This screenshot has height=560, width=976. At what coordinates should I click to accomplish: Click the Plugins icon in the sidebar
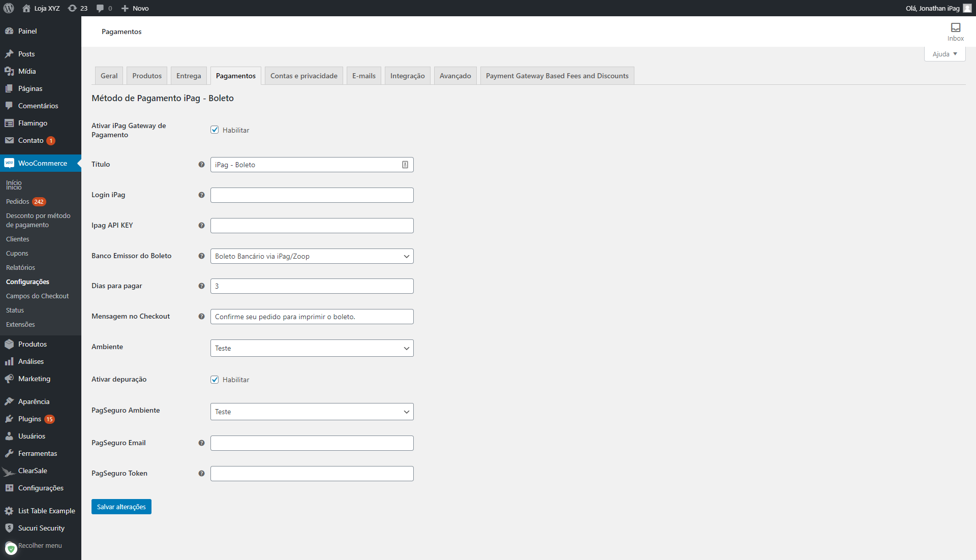9,419
